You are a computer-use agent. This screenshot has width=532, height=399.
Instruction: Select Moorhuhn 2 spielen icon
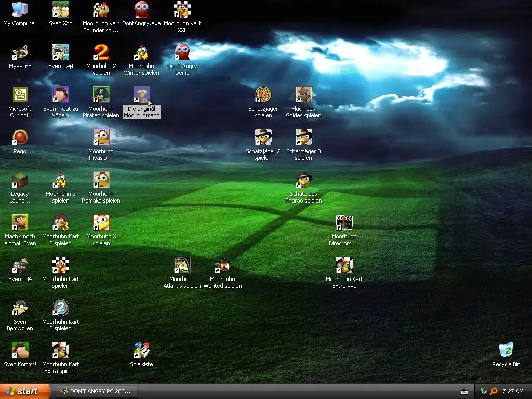[101, 52]
